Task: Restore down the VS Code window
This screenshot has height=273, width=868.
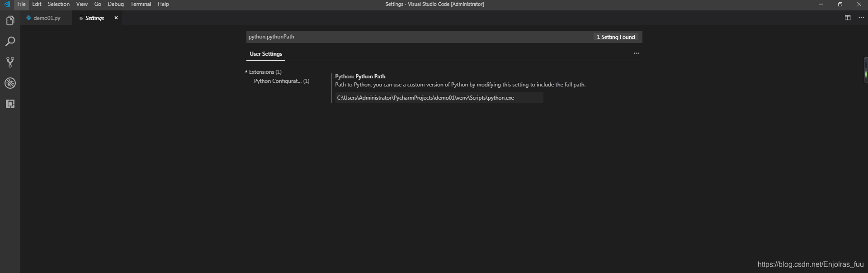Action: [x=840, y=4]
